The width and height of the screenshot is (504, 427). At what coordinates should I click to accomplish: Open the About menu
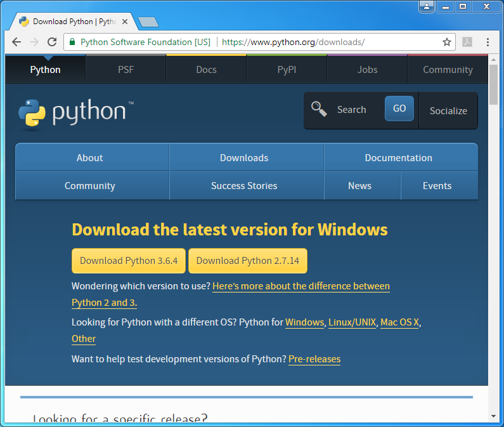pyautogui.click(x=93, y=157)
